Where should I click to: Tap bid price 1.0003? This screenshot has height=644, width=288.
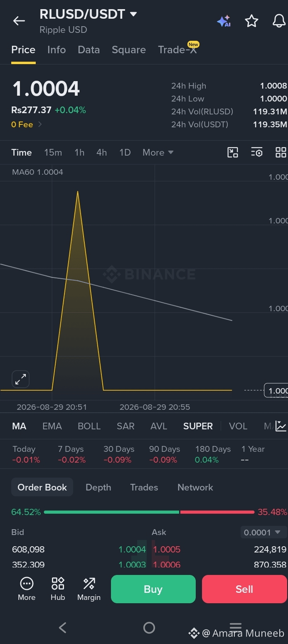[132, 565]
